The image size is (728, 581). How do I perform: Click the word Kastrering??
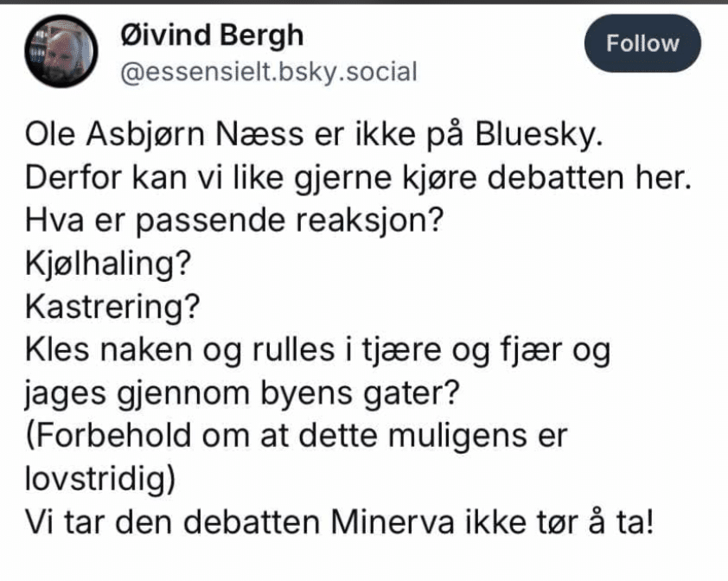(x=112, y=307)
